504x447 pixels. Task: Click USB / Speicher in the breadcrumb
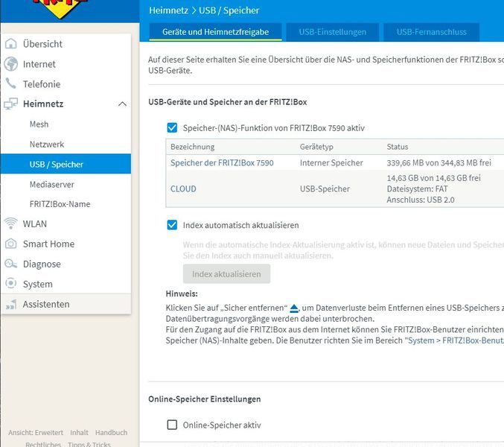tap(229, 10)
